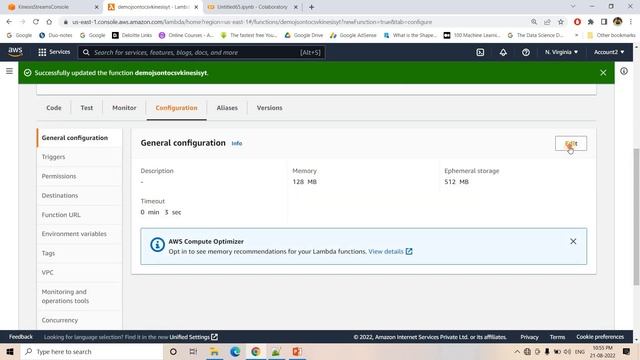Click the AWS logo home icon
This screenshot has height=360, width=640.
(15, 52)
